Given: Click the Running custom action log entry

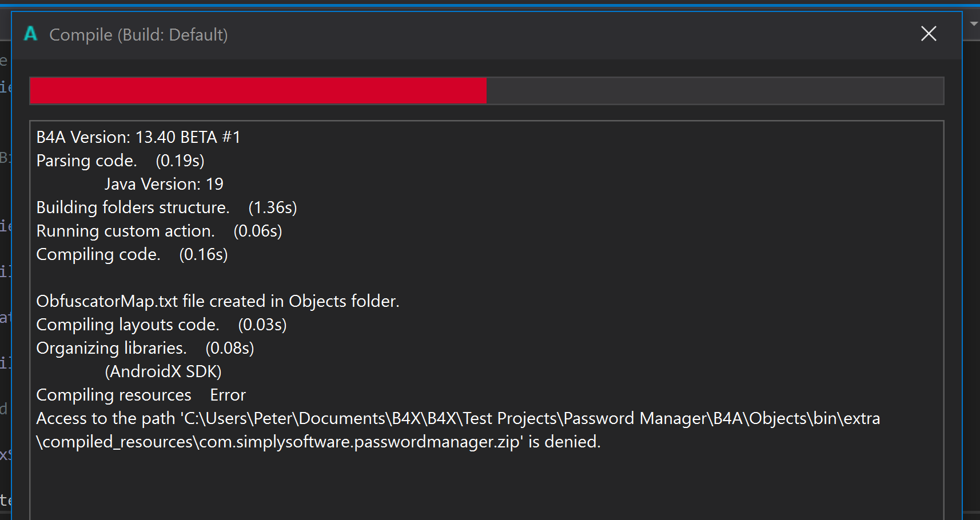Looking at the screenshot, I should (159, 231).
